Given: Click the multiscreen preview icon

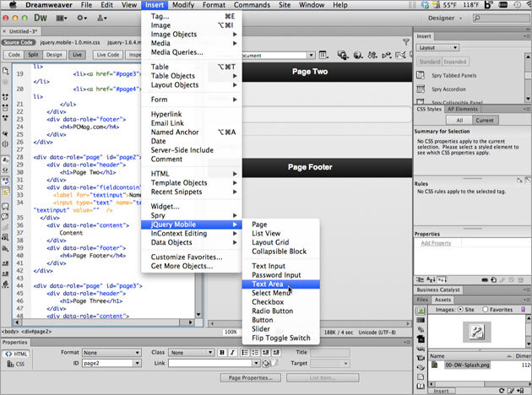Looking at the screenshot, I should click(343, 55).
